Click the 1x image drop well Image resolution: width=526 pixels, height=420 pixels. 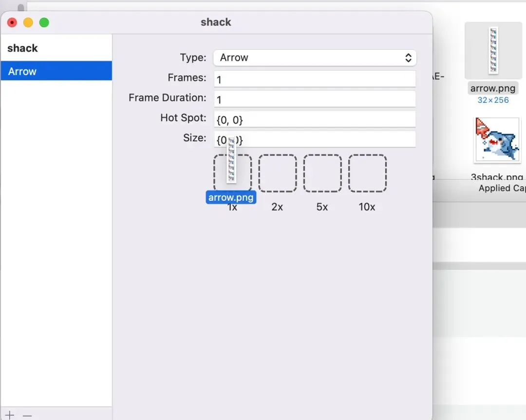pyautogui.click(x=232, y=173)
